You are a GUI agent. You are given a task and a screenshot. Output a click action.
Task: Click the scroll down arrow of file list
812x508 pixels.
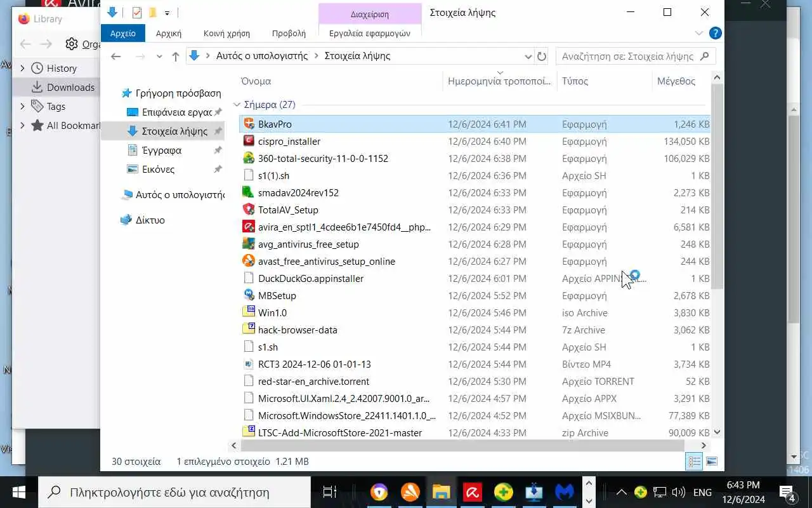pos(717,432)
